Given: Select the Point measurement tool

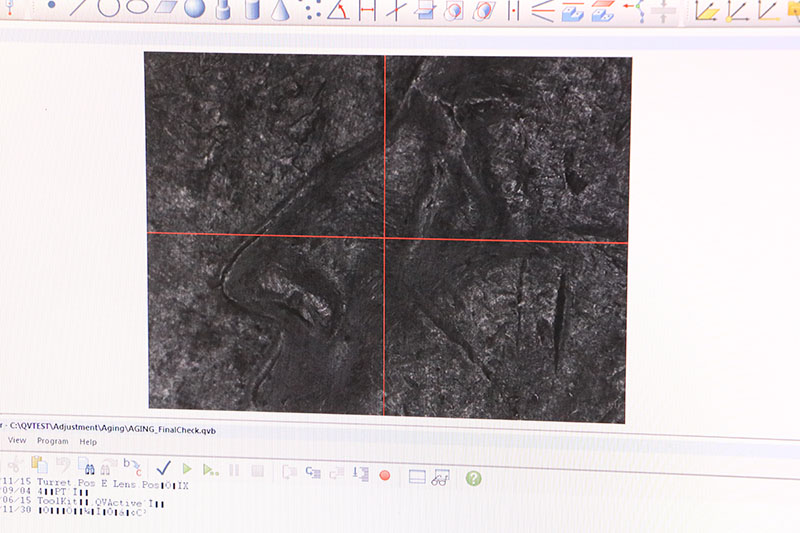Looking at the screenshot, I should point(51,5).
